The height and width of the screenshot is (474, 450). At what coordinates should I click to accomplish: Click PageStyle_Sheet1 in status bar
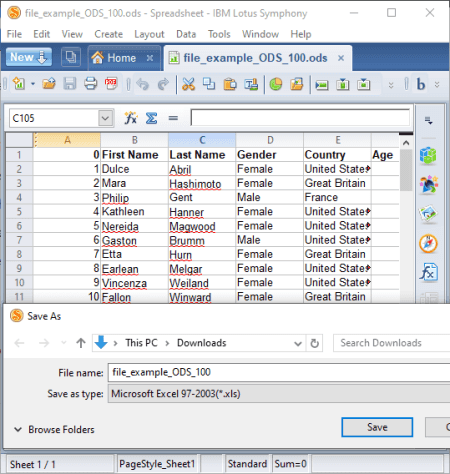157,464
